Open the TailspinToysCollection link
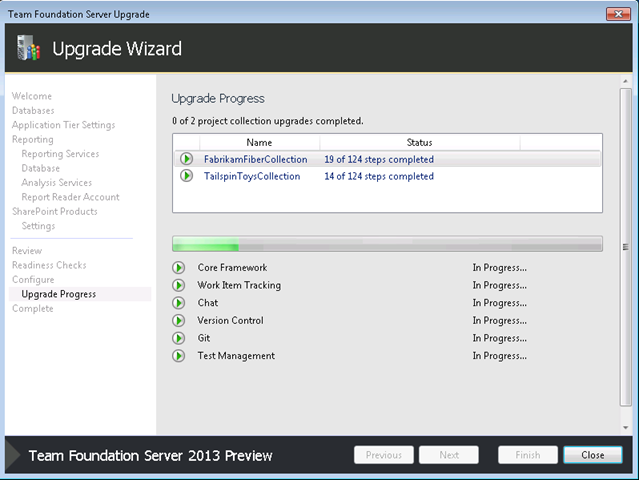The width and height of the screenshot is (639, 480). pyautogui.click(x=252, y=176)
